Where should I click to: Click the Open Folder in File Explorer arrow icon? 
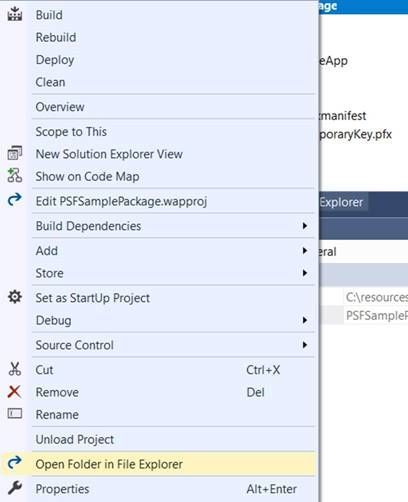click(15, 462)
